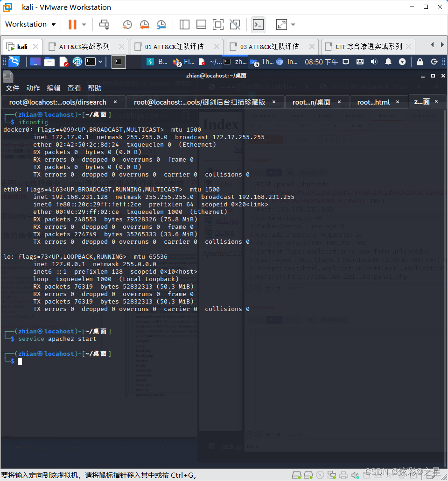Launch the web browser globe icon
448x481 pixels.
(77, 62)
